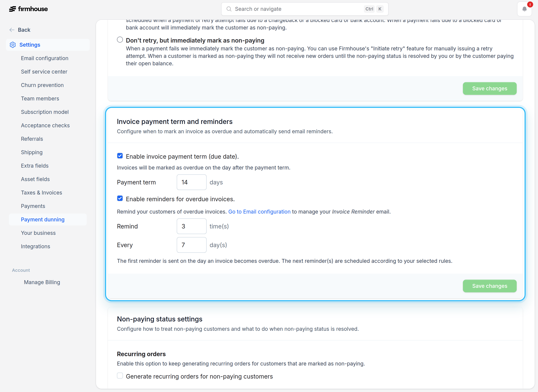The height and width of the screenshot is (392, 538).
Task: Click the Remind time(s) input
Action: tap(192, 226)
